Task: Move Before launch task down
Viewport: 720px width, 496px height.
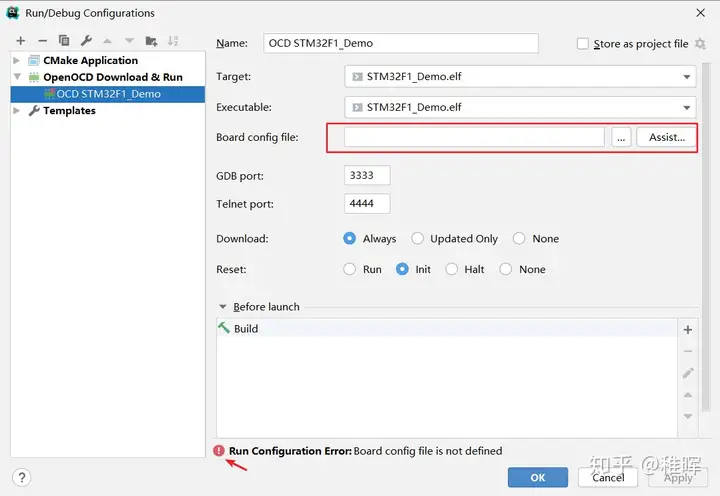Action: 688,416
